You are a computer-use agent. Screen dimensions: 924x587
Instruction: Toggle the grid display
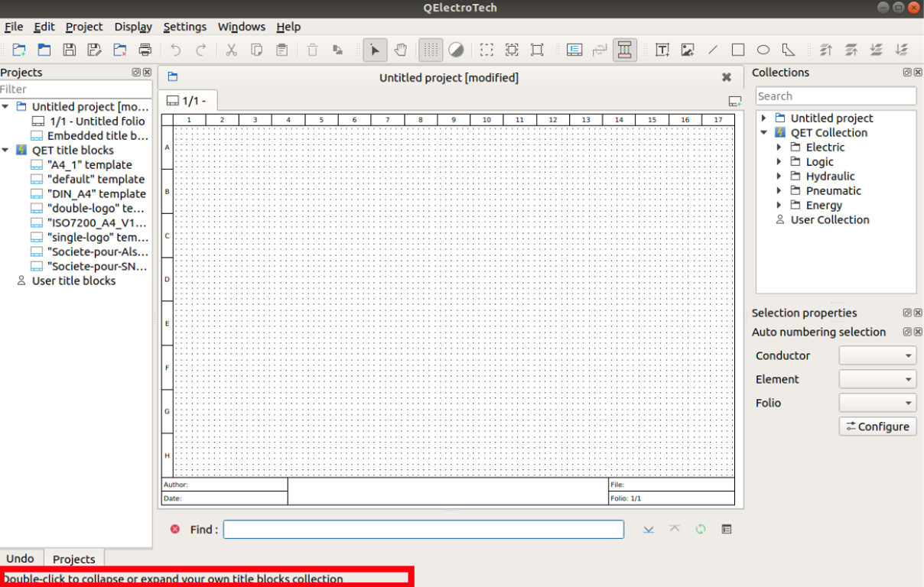pos(431,50)
